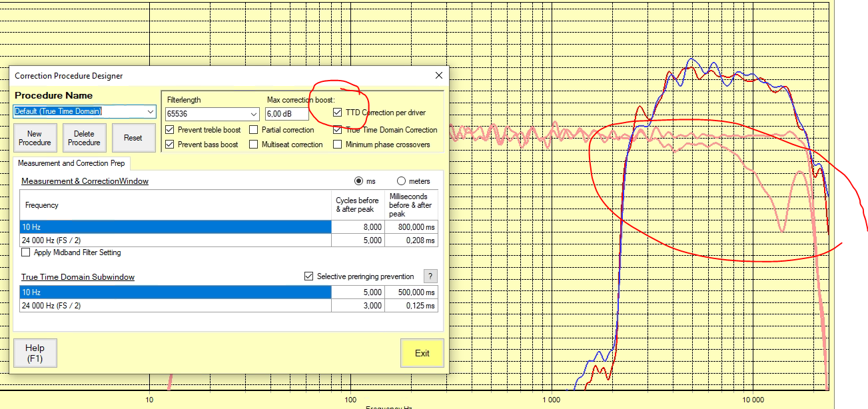
Task: Click the question mark help button
Action: [431, 276]
